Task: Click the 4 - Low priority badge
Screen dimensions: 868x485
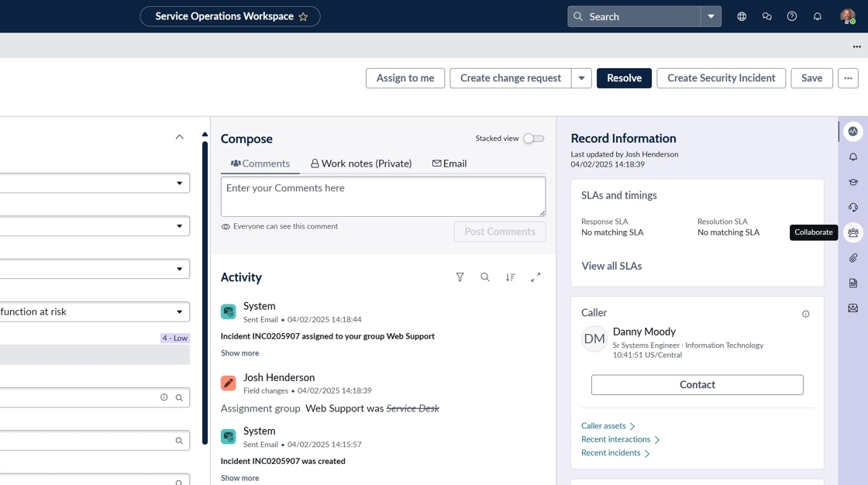Action: click(x=175, y=339)
